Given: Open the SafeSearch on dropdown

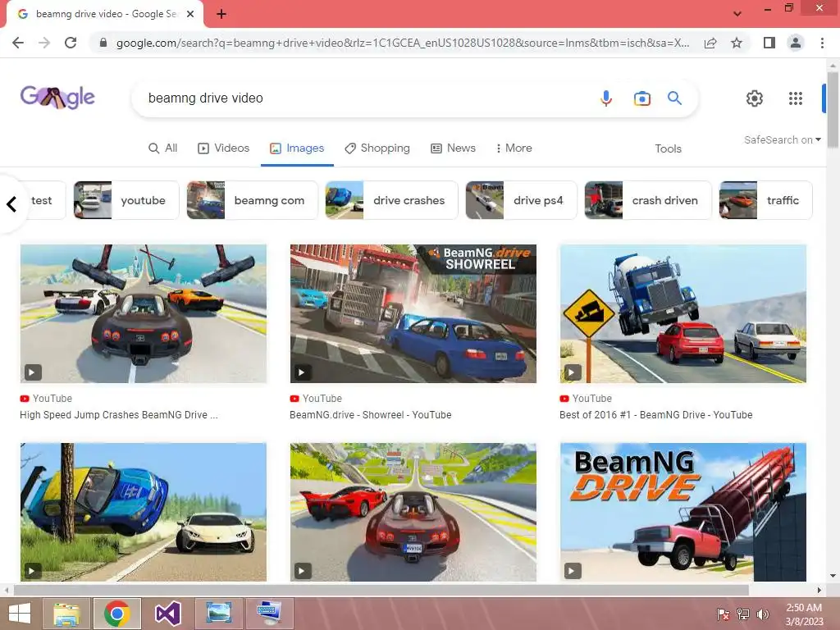Looking at the screenshot, I should tap(782, 139).
